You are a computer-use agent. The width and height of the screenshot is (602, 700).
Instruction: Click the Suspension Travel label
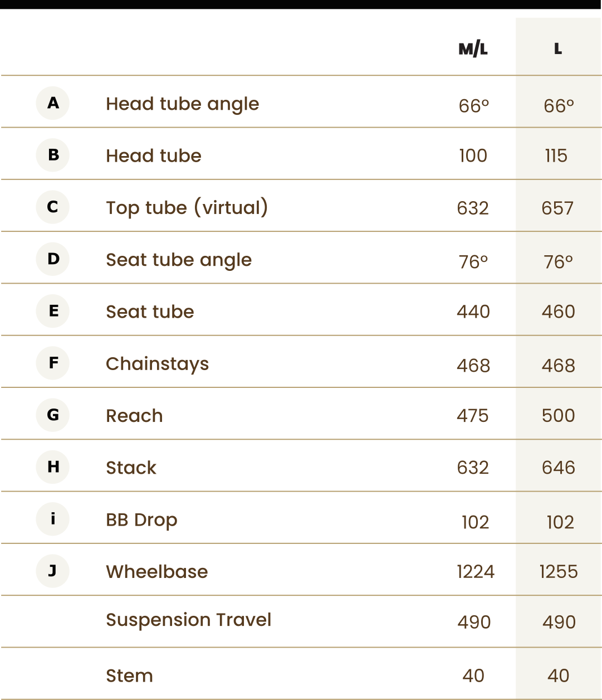[x=189, y=620]
